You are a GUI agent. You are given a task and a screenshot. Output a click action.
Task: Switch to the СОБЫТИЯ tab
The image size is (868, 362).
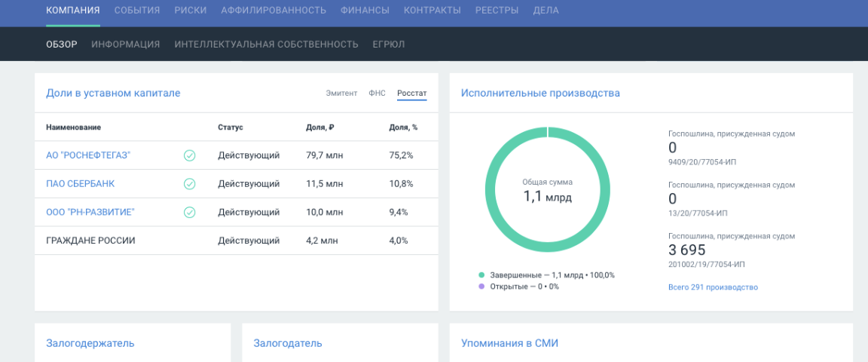click(137, 10)
